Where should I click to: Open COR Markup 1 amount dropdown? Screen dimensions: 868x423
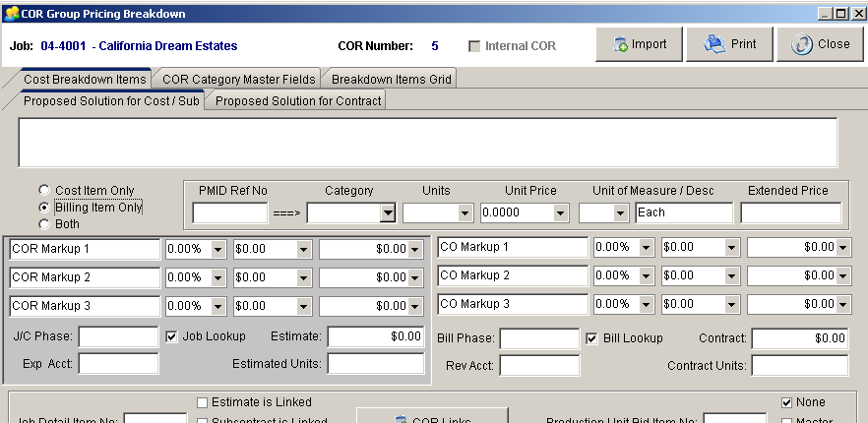pos(303,250)
